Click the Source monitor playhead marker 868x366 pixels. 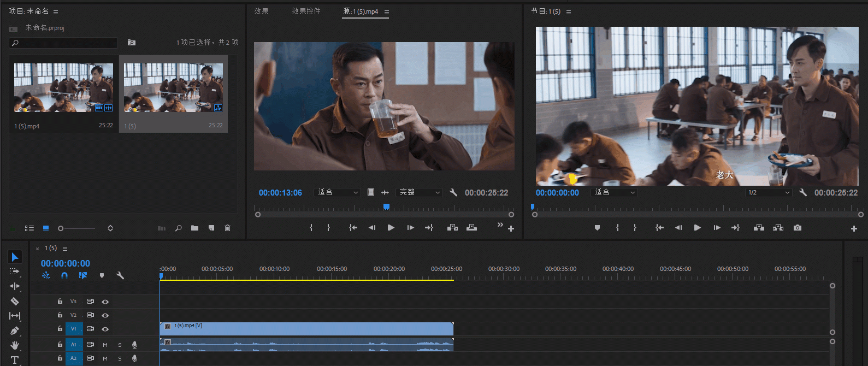386,206
